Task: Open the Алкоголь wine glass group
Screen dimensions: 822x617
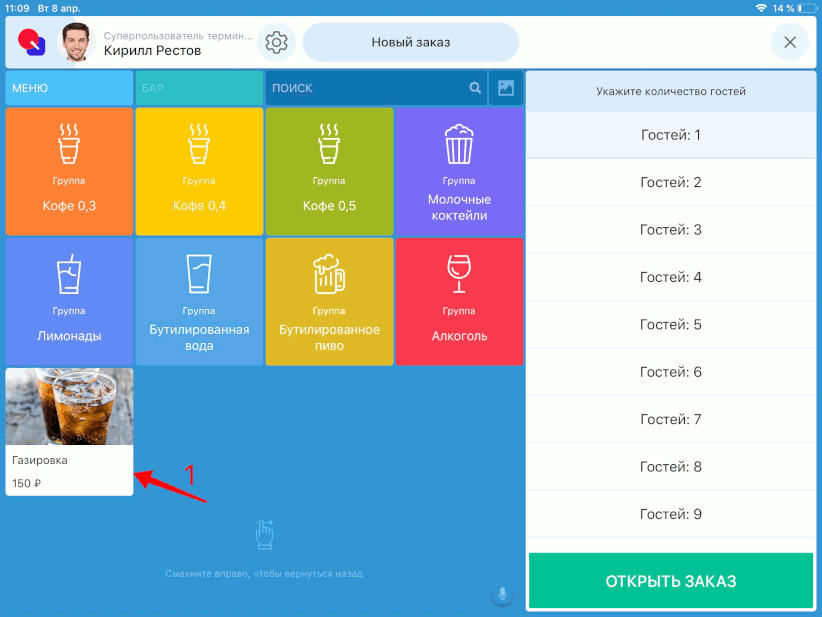Action: pos(459,301)
